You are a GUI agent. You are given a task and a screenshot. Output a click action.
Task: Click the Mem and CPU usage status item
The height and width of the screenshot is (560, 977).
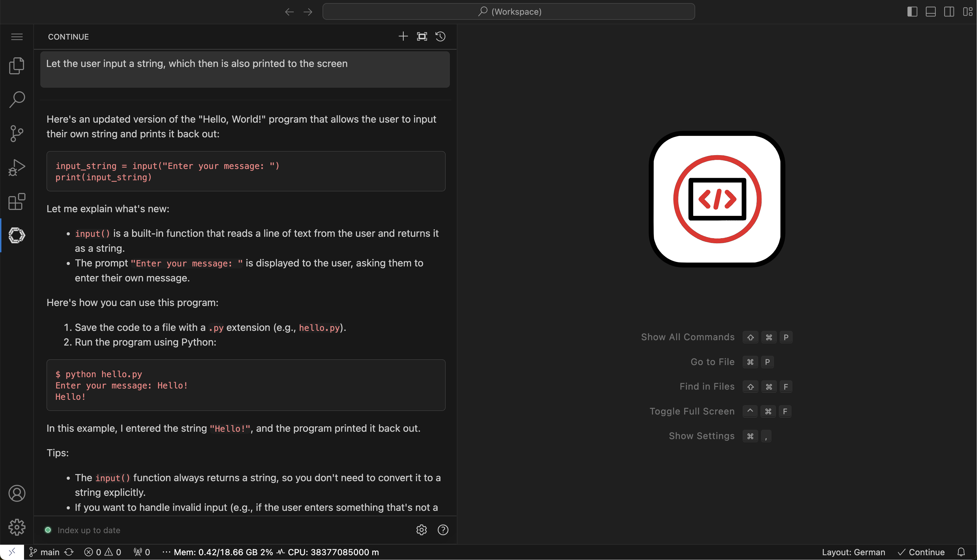tap(276, 552)
